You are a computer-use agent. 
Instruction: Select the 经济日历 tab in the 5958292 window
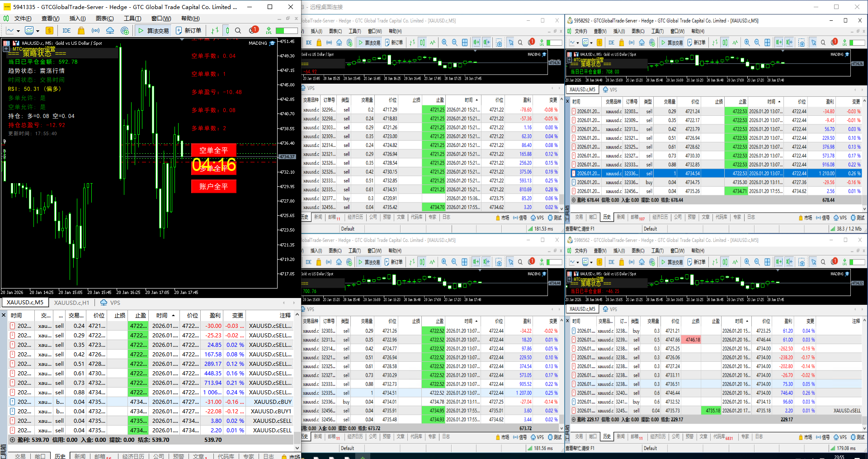tap(660, 217)
